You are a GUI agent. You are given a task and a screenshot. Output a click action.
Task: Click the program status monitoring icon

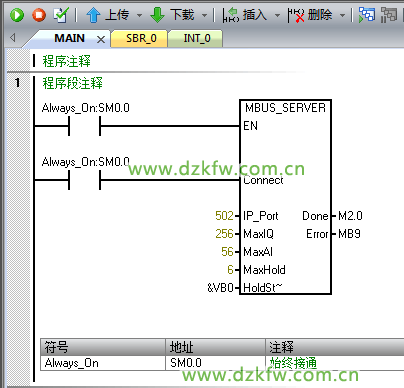[x=367, y=15]
